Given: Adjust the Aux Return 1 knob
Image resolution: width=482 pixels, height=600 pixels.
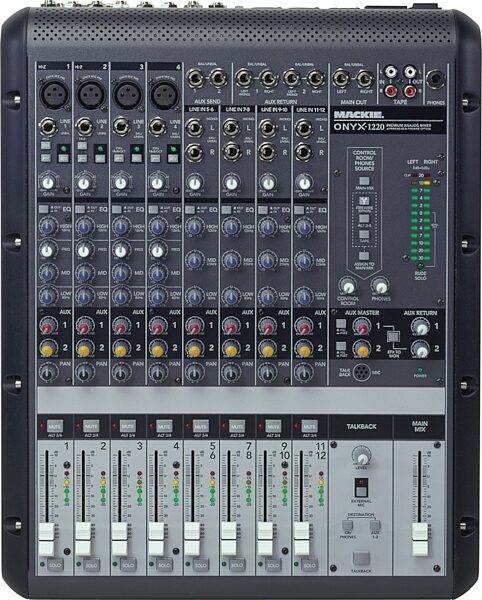Looking at the screenshot, I should point(420,327).
